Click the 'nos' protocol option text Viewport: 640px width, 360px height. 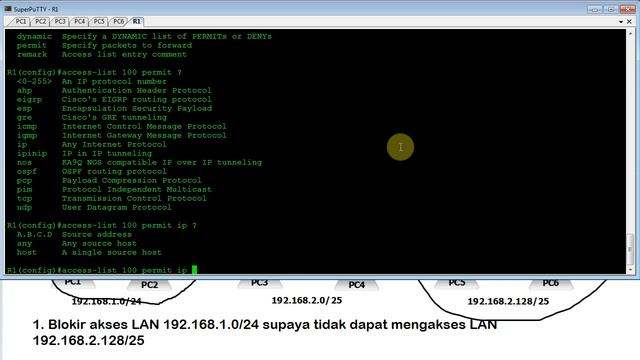[24, 162]
